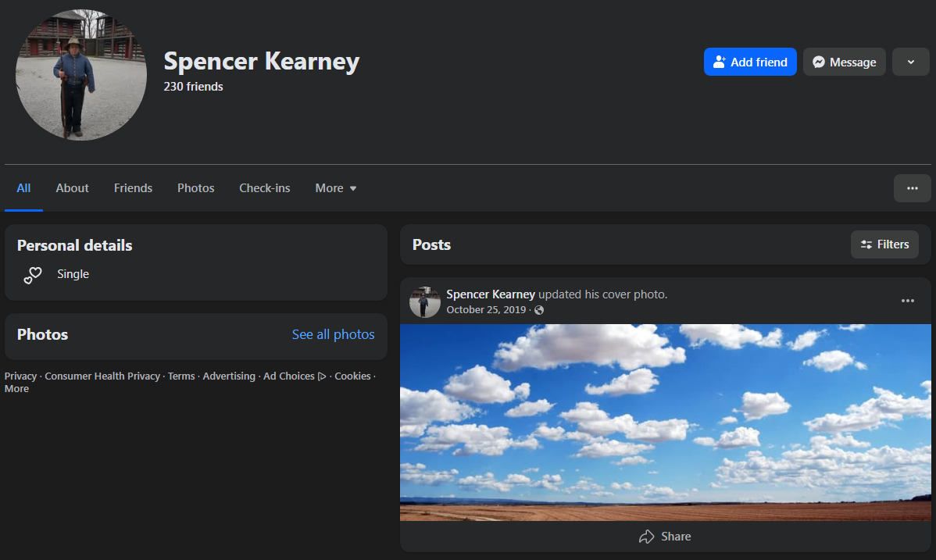Click the Add friend button
Screen dimensions: 936x560
click(x=749, y=62)
